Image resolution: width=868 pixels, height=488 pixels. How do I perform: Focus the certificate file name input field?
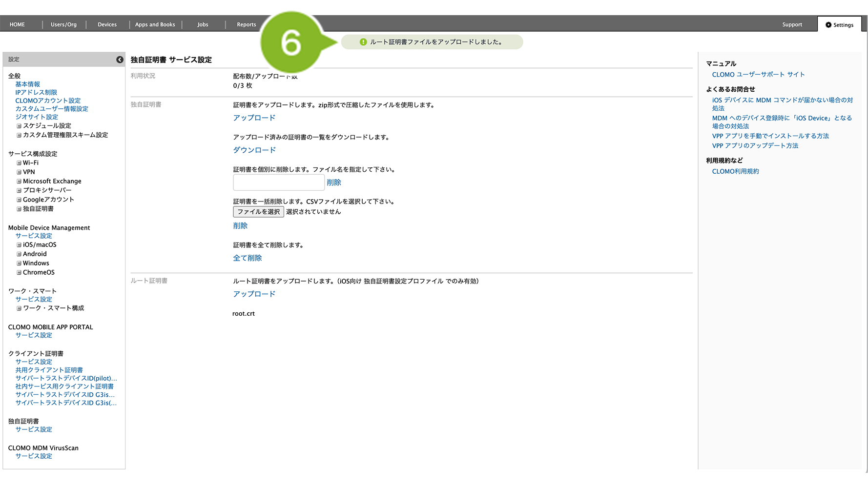(279, 183)
